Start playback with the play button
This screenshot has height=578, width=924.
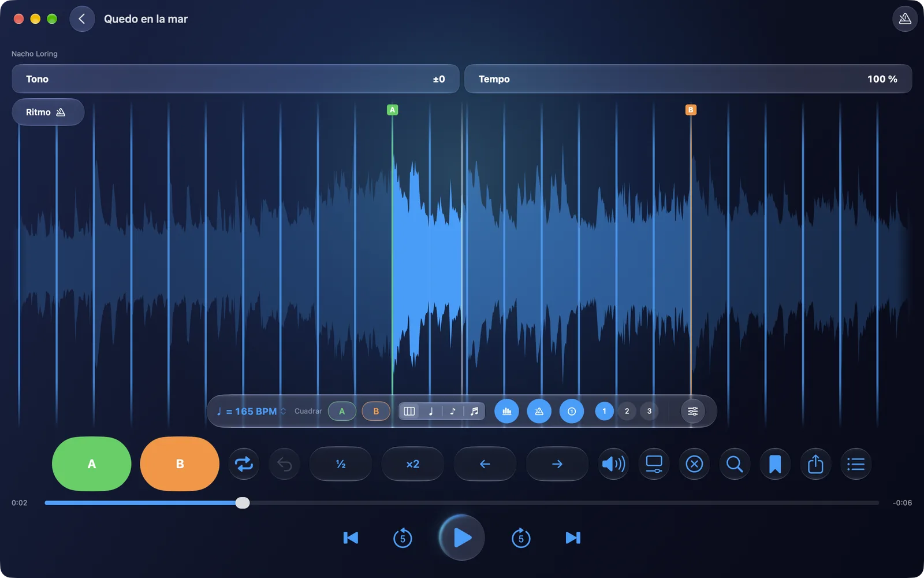pyautogui.click(x=461, y=538)
